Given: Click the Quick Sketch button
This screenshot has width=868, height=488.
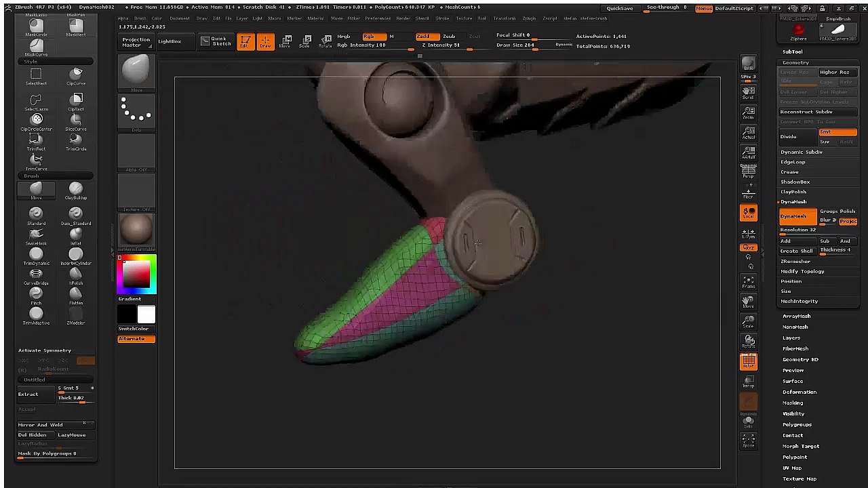Looking at the screenshot, I should (x=216, y=42).
